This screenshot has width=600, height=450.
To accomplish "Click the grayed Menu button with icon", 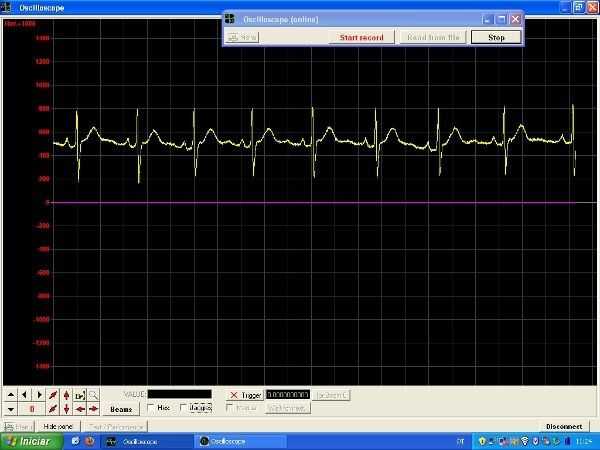I will pos(18,427).
